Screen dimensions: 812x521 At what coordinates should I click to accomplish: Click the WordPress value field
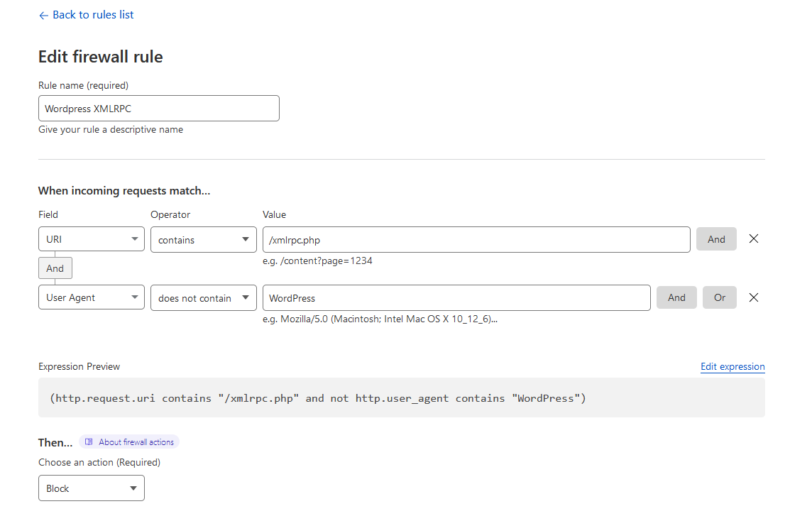[456, 298]
